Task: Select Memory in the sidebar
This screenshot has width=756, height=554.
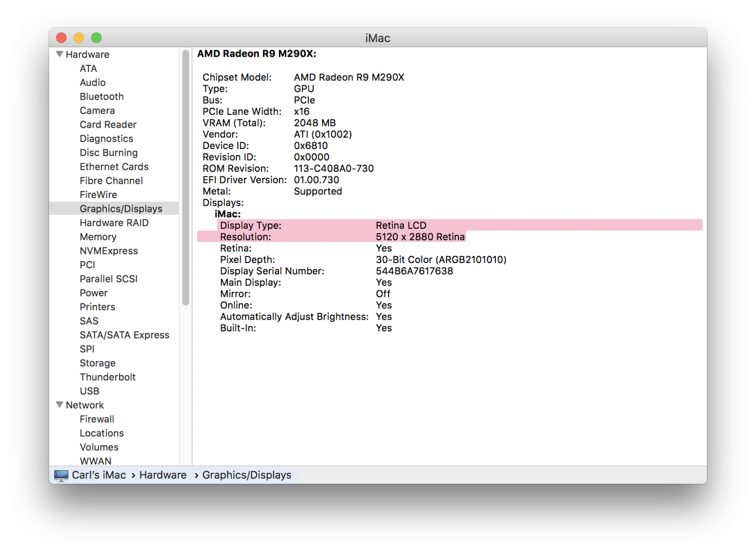Action: (98, 237)
